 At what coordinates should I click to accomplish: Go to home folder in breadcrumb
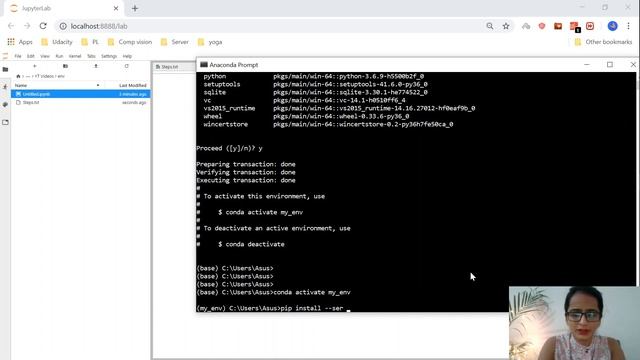click(18, 76)
